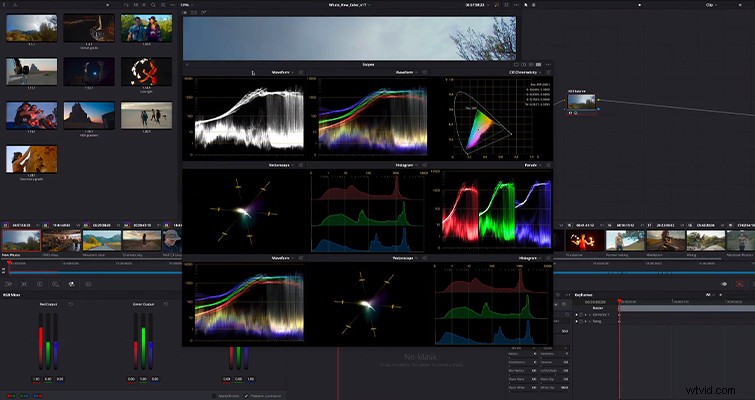Open settings for the middle-row Vectorscope
The height and width of the screenshot is (400, 755).
click(x=301, y=165)
